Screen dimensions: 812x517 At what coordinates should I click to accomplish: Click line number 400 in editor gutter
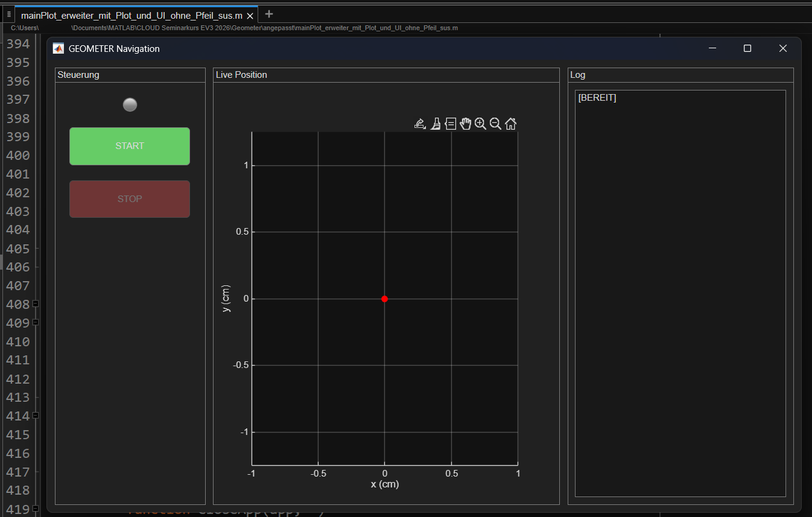[17, 156]
